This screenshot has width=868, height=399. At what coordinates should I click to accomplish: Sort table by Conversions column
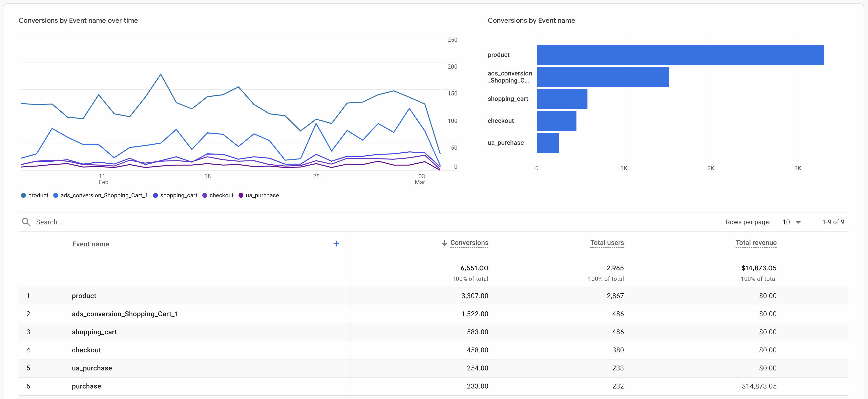pyautogui.click(x=469, y=243)
